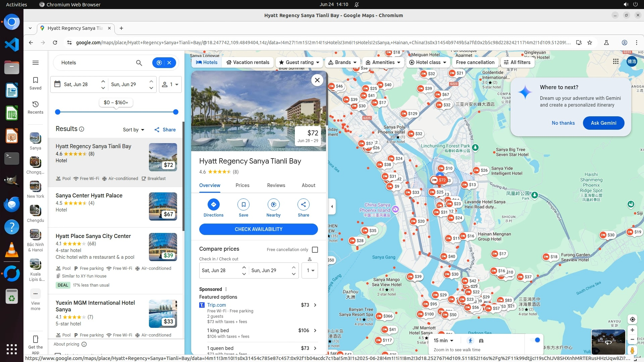The image size is (644, 362).
Task: Switch to the Prices tab
Action: pyautogui.click(x=242, y=185)
